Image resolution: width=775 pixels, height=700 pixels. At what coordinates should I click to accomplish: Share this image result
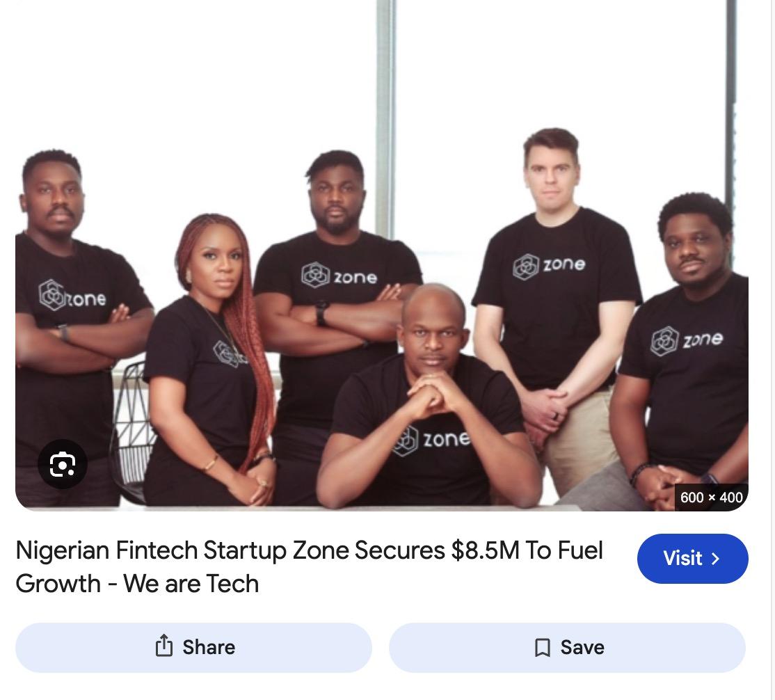[193, 647]
